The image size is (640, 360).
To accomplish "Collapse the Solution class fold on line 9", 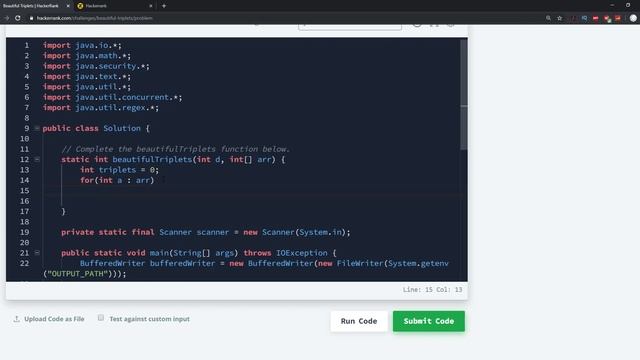I will [x=37, y=128].
